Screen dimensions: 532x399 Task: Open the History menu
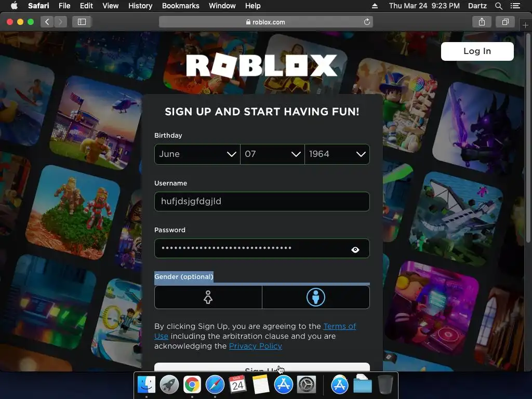coord(140,6)
